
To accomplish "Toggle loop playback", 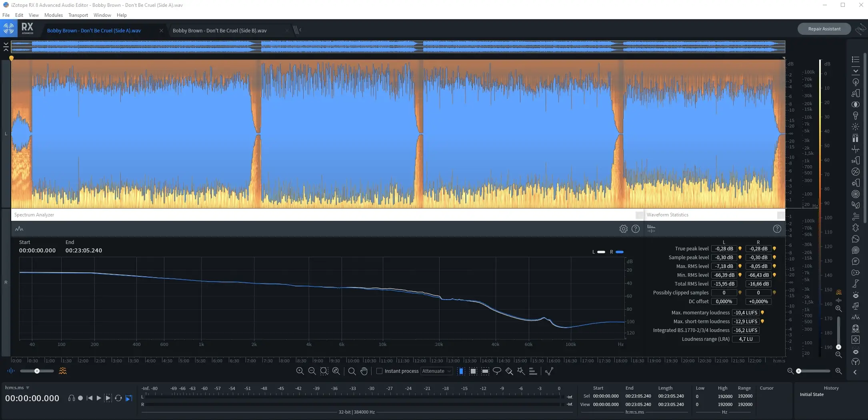I will coord(118,398).
